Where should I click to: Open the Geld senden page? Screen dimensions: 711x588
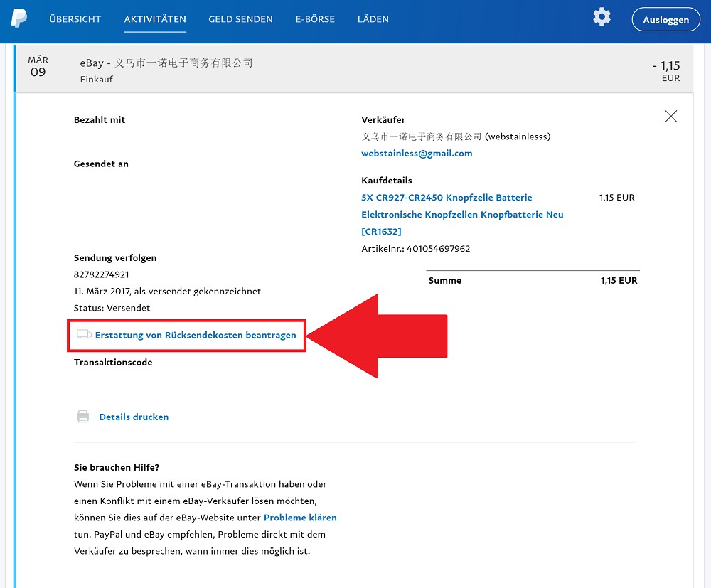(x=240, y=19)
